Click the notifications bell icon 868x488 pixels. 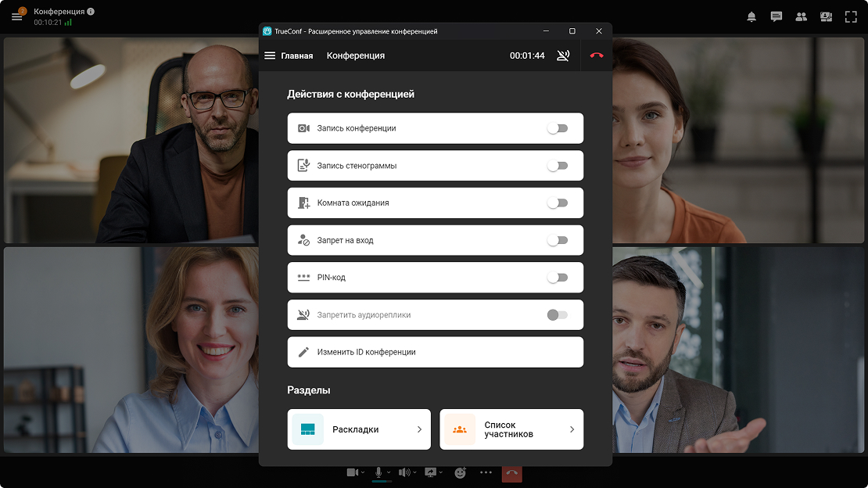tap(751, 16)
